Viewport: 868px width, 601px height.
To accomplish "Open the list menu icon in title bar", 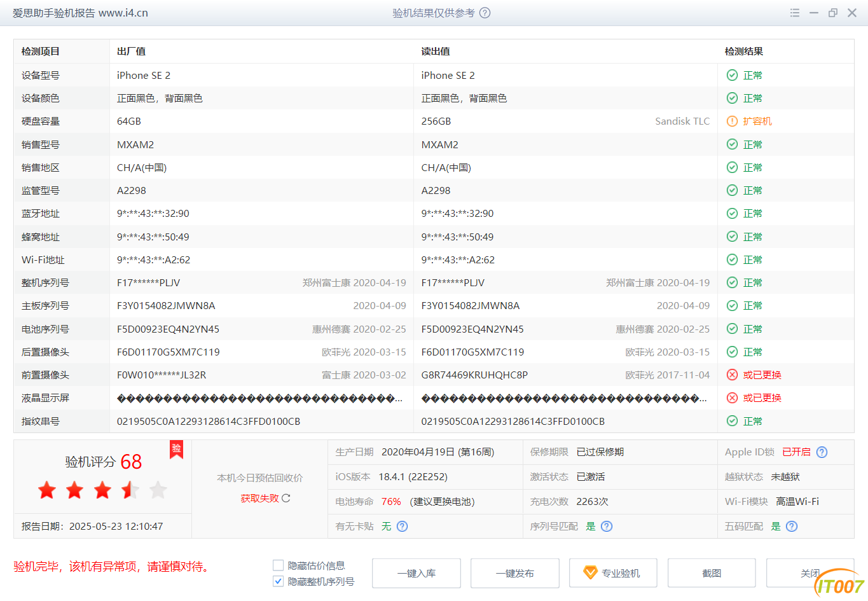I will [x=795, y=13].
